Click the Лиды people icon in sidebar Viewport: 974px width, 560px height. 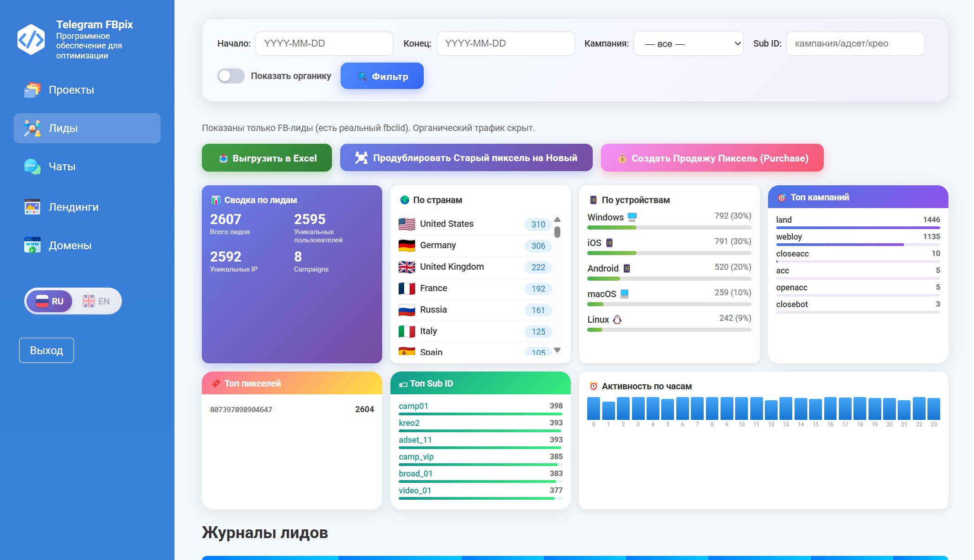pos(32,128)
